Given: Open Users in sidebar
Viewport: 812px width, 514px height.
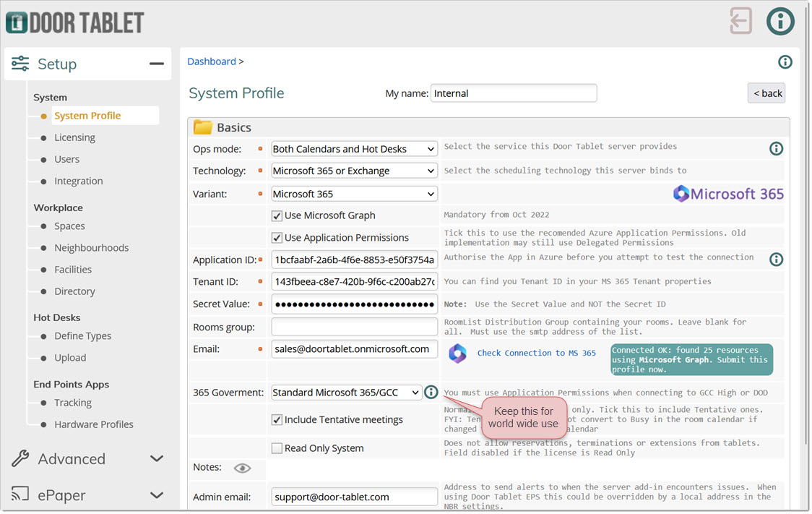Looking at the screenshot, I should (66, 159).
